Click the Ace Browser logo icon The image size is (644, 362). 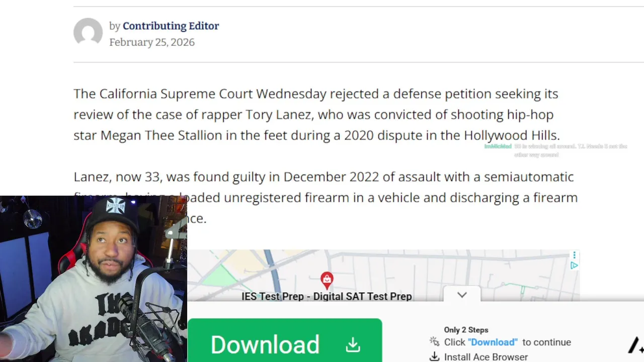click(636, 346)
